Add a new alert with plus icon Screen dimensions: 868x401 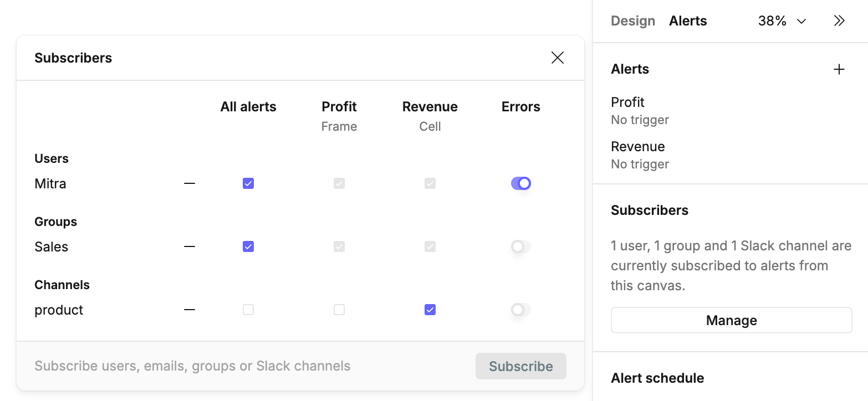pos(839,69)
